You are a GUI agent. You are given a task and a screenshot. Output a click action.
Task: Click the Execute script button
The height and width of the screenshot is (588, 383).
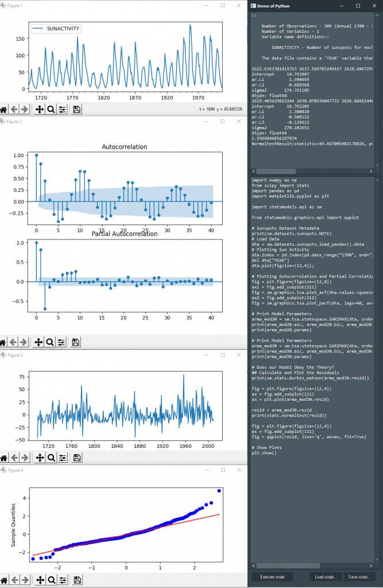[x=272, y=577]
